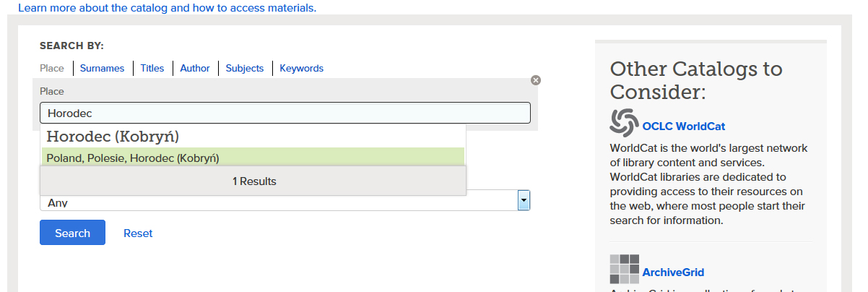Click the OCLC WorldCat logo icon
The width and height of the screenshot is (868, 292).
(624, 122)
